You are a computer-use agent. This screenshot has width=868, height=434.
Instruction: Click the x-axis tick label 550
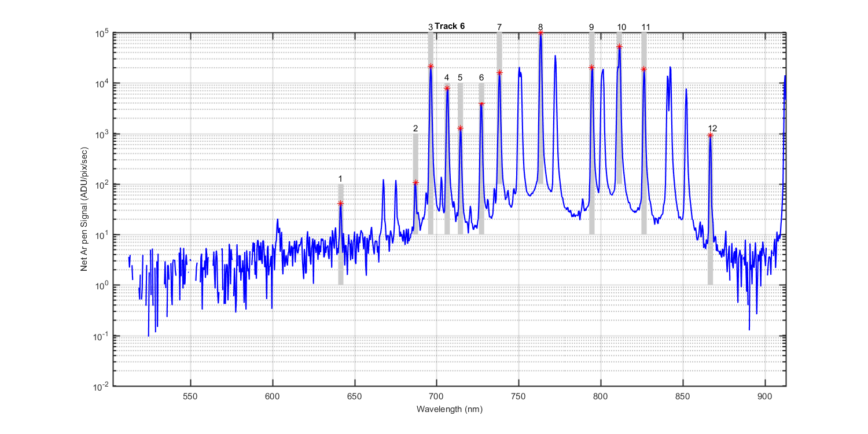click(190, 396)
